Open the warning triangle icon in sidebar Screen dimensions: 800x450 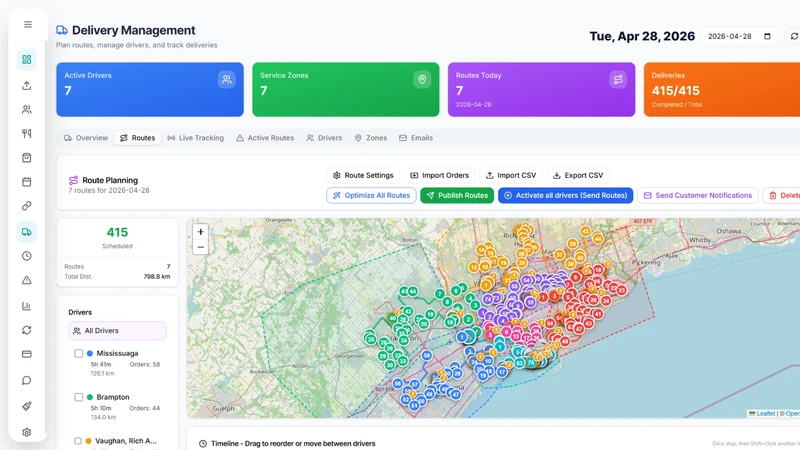click(27, 280)
